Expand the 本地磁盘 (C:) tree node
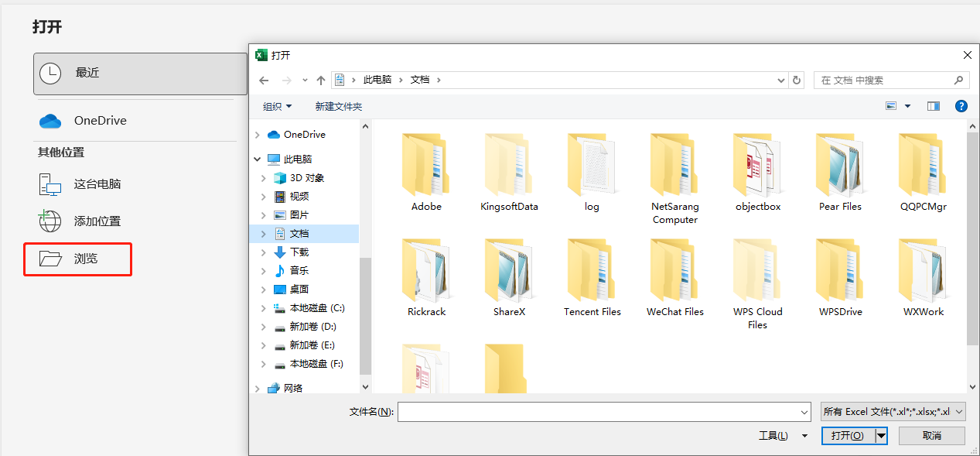980x456 pixels. (264, 307)
